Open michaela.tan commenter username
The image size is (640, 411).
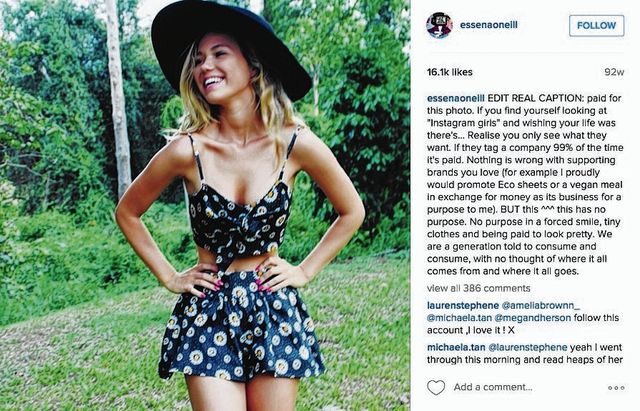pos(456,347)
